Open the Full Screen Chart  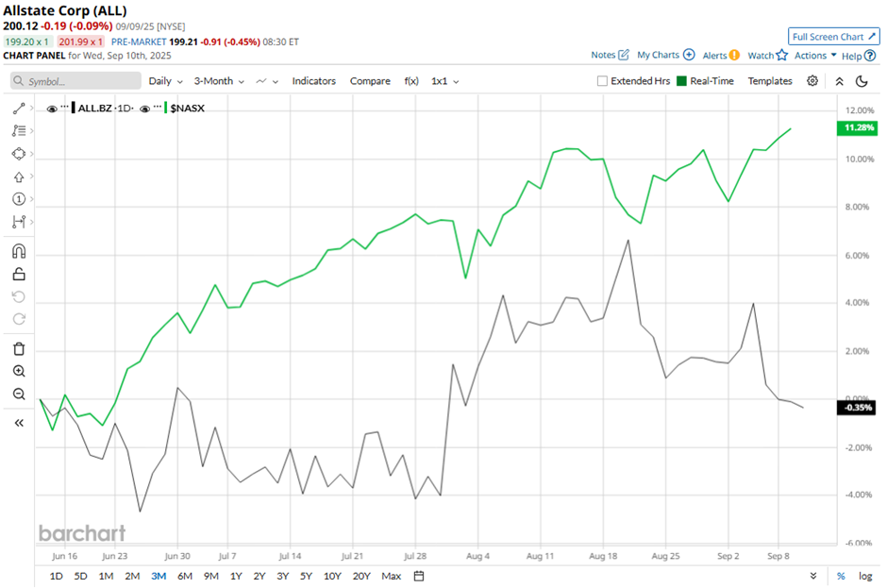point(833,36)
